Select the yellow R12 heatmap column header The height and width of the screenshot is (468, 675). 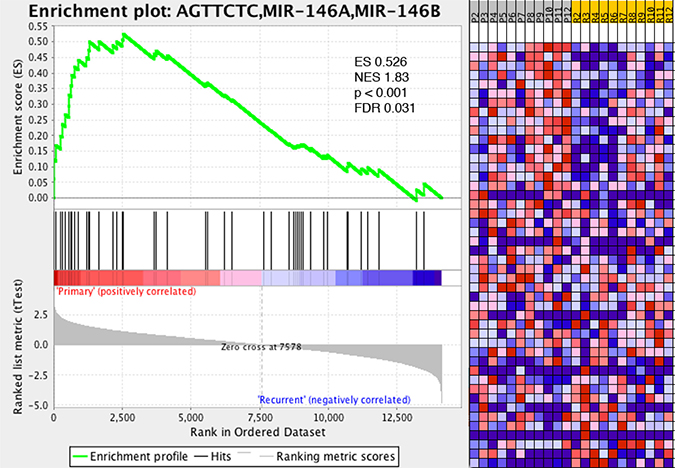(668, 17)
